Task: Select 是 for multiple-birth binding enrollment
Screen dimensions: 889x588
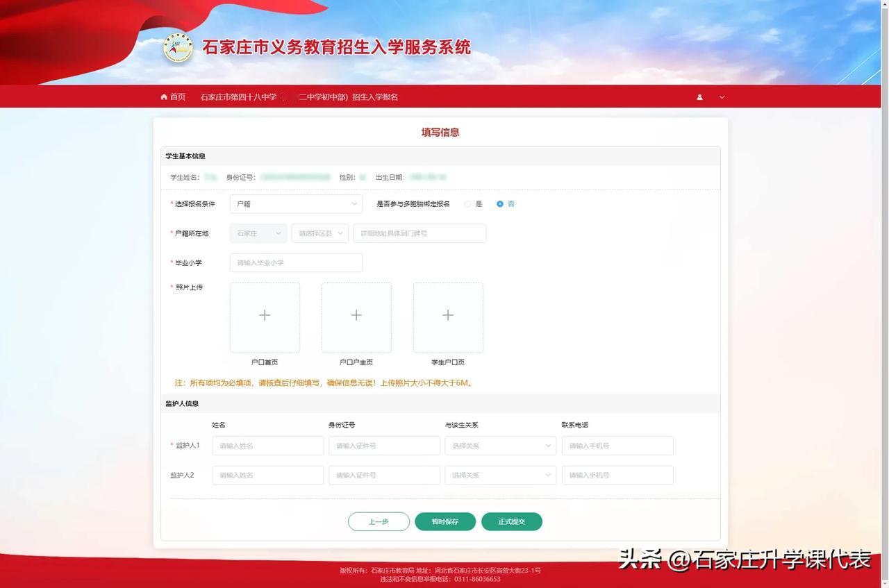Action: [468, 203]
